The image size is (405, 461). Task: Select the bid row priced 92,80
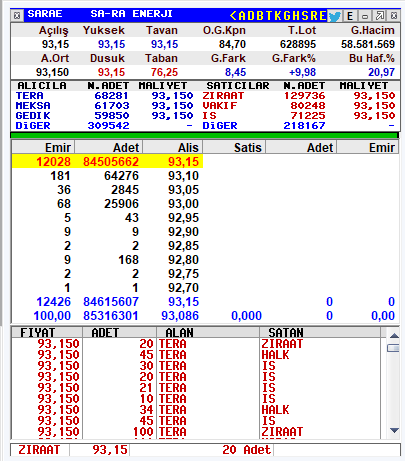(x=107, y=260)
